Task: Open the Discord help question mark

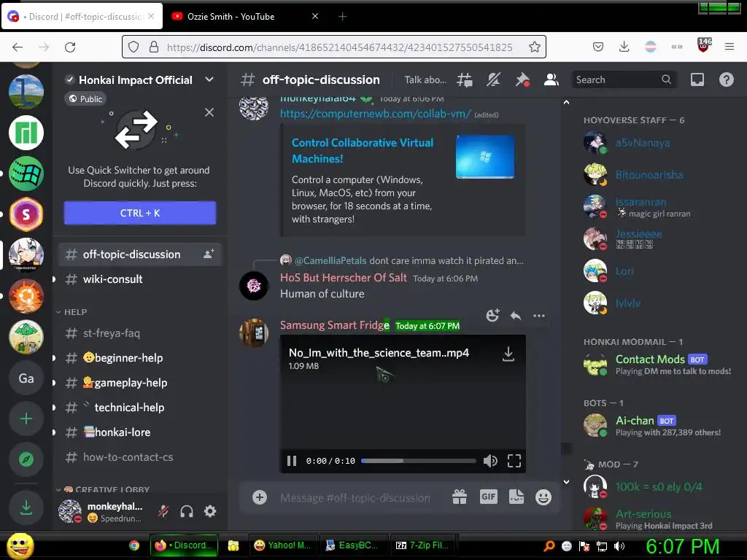Action: (727, 79)
